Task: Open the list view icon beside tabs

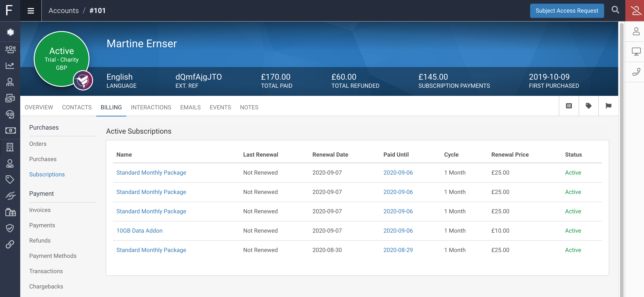Action: point(569,106)
